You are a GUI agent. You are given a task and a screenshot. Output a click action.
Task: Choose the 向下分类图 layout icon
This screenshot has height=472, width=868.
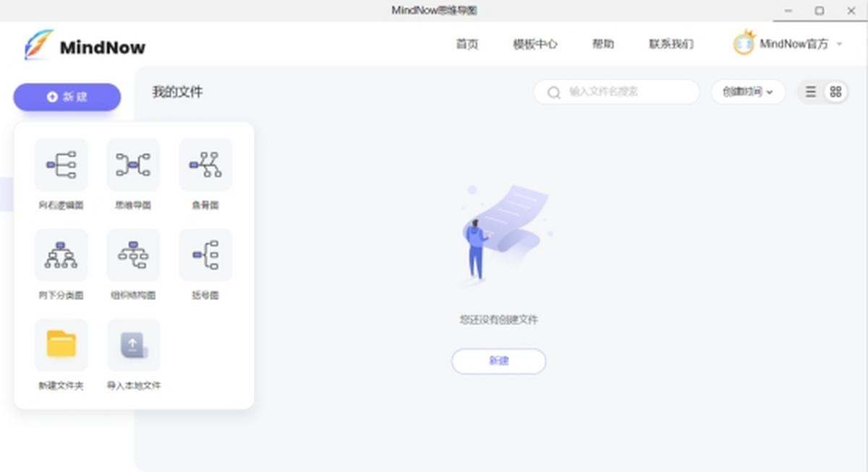click(61, 255)
